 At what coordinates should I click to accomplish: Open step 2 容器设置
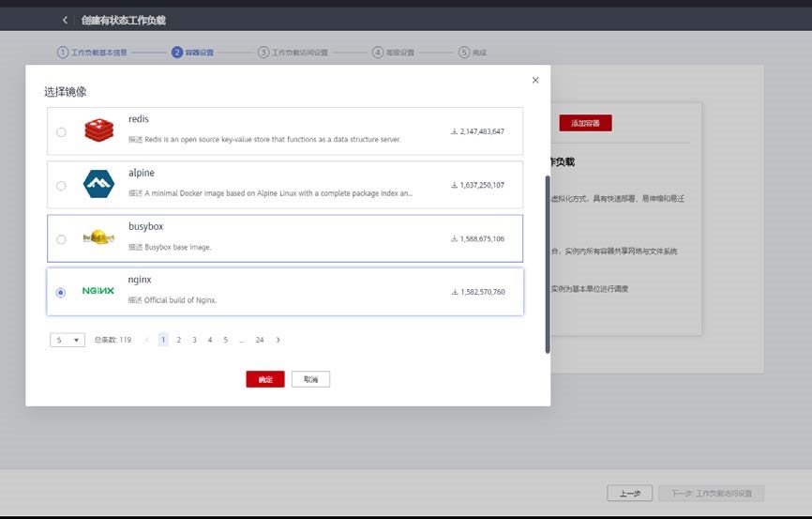(192, 53)
